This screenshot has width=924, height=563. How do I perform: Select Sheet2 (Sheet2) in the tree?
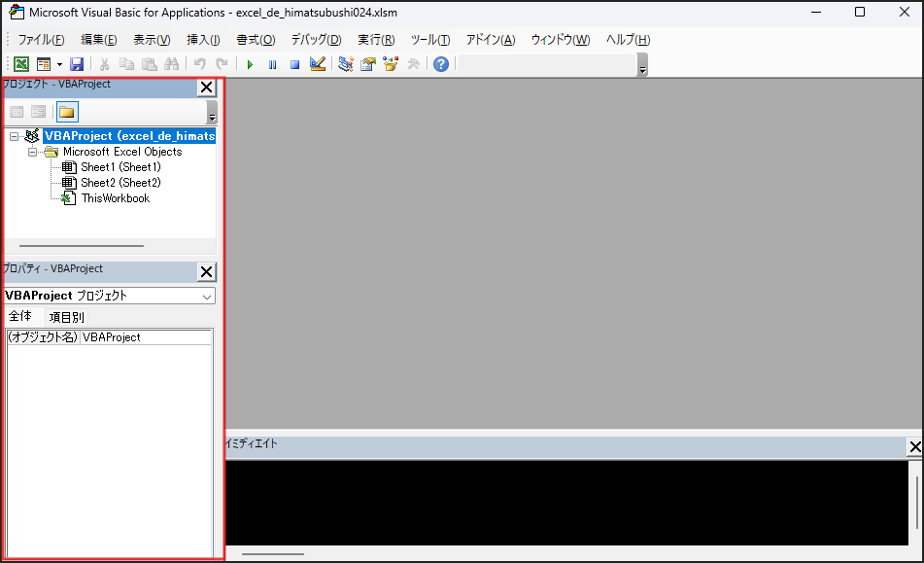120,183
